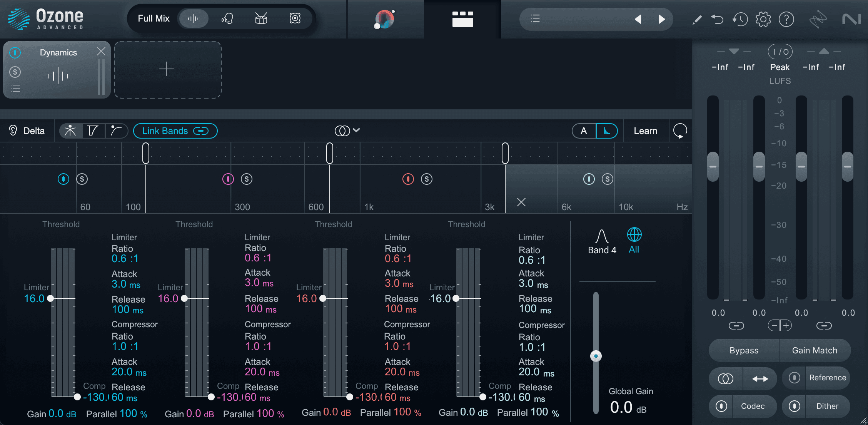Click the output meter up triangle
868x425 pixels.
(x=824, y=51)
